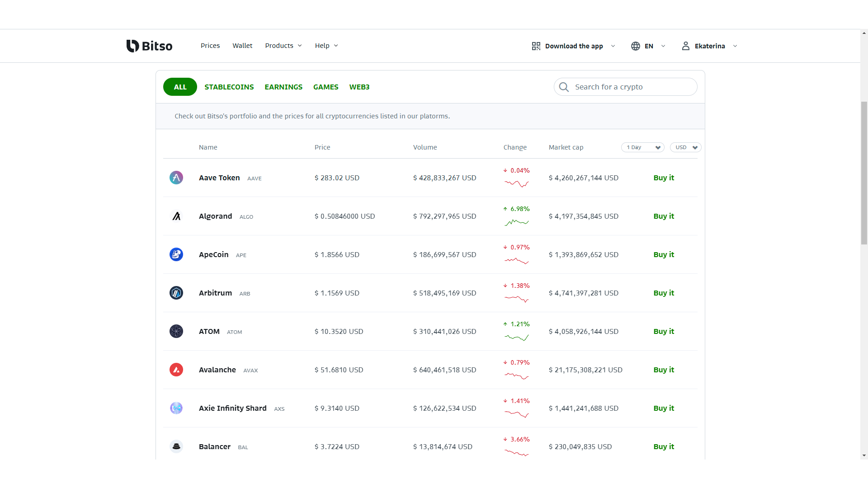The height and width of the screenshot is (488, 868).
Task: Click ApeCoin sparkline chart
Action: (x=517, y=261)
